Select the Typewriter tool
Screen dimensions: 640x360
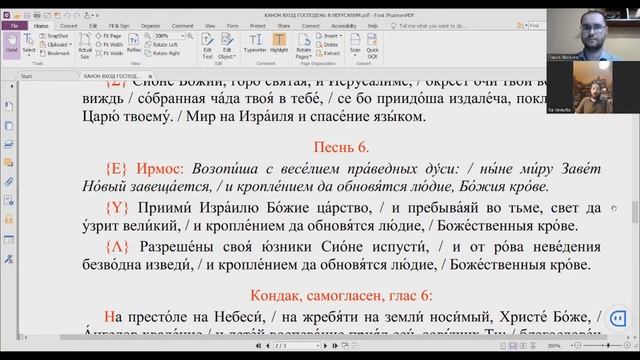coord(255,43)
